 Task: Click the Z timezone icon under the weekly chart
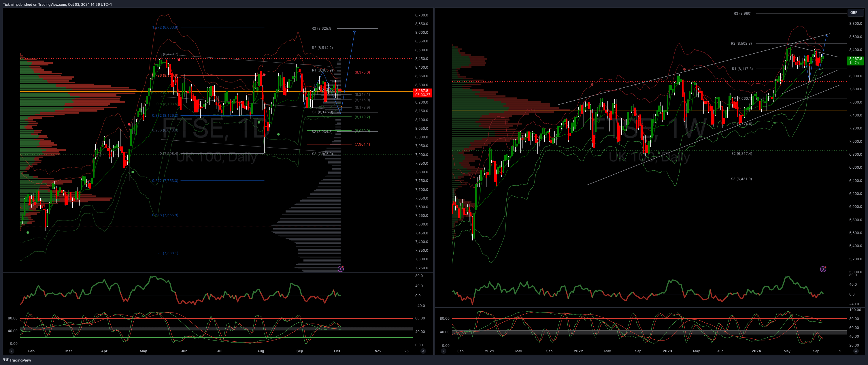[x=444, y=351]
